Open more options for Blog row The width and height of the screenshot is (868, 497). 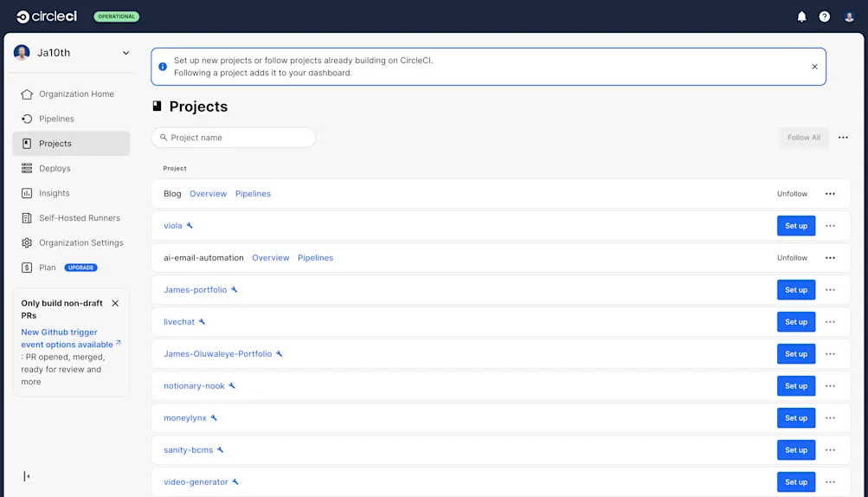(x=831, y=194)
